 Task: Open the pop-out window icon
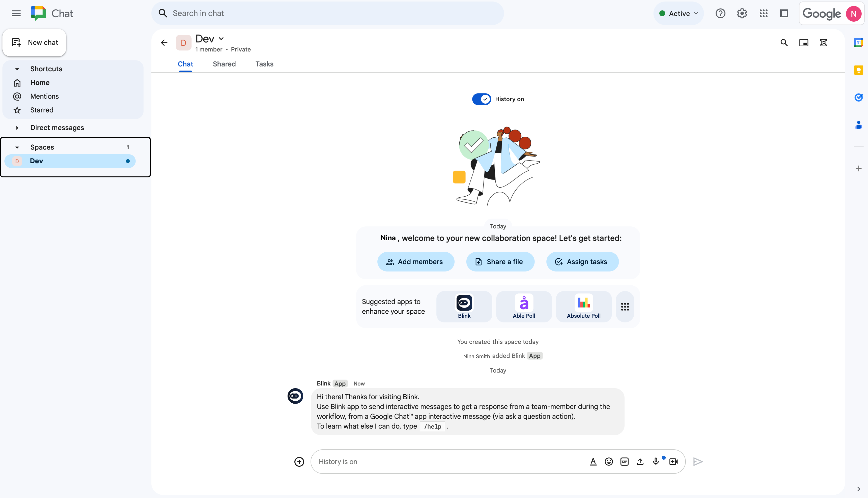pyautogui.click(x=804, y=43)
